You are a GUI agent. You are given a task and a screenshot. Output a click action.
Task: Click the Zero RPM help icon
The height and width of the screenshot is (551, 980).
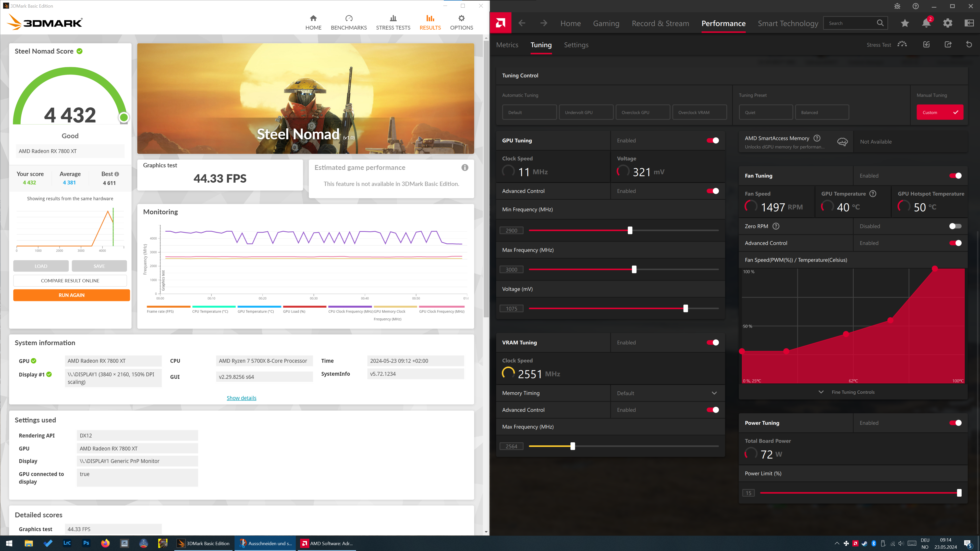[x=776, y=226]
